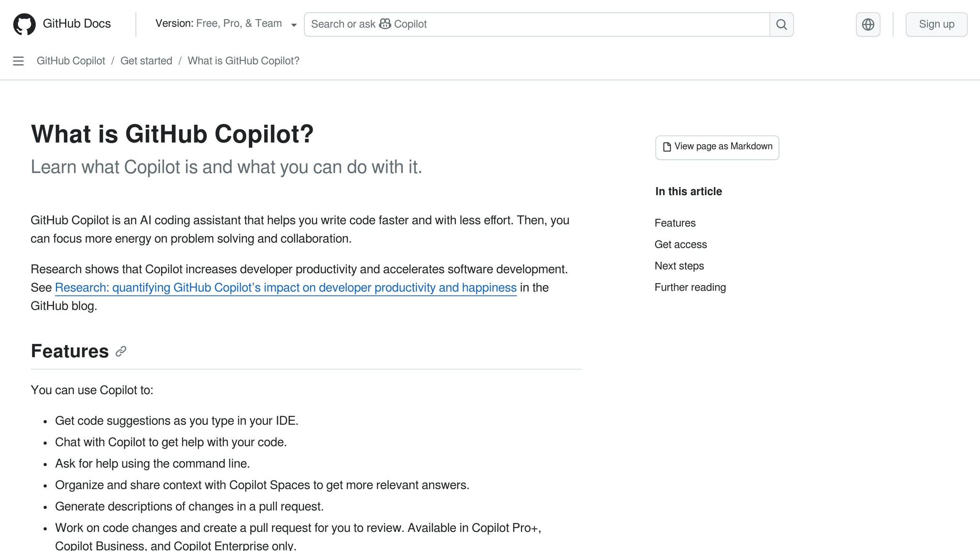Jump to Get access section
This screenshot has height=551, width=980.
pos(680,244)
